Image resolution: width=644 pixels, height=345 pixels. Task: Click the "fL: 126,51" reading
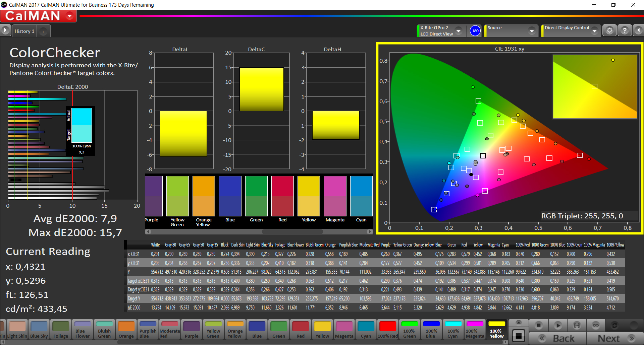pyautogui.click(x=27, y=295)
